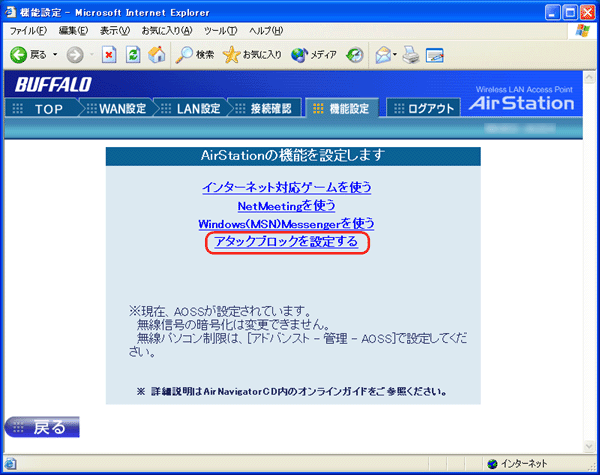Open the Forward button dropdown arrow

coord(92,55)
